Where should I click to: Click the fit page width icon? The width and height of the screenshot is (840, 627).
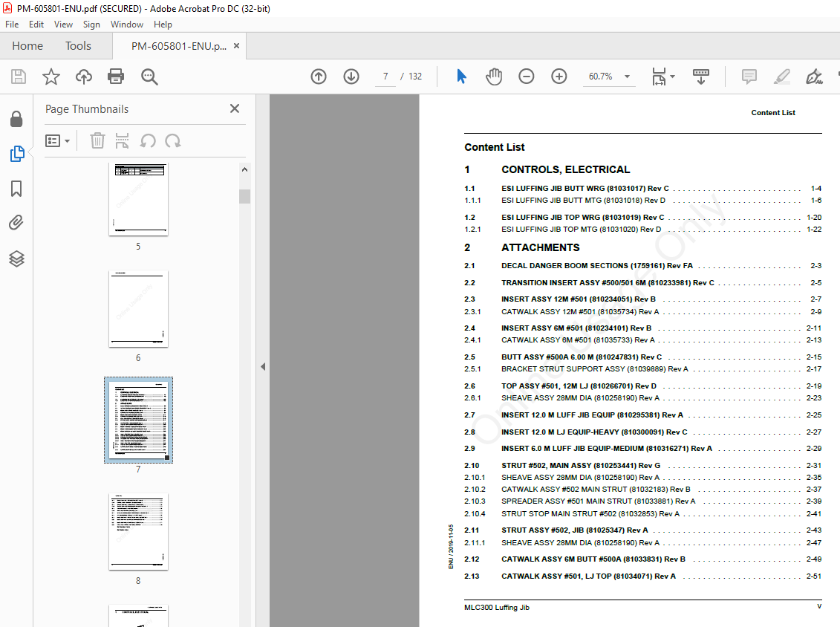click(x=659, y=77)
